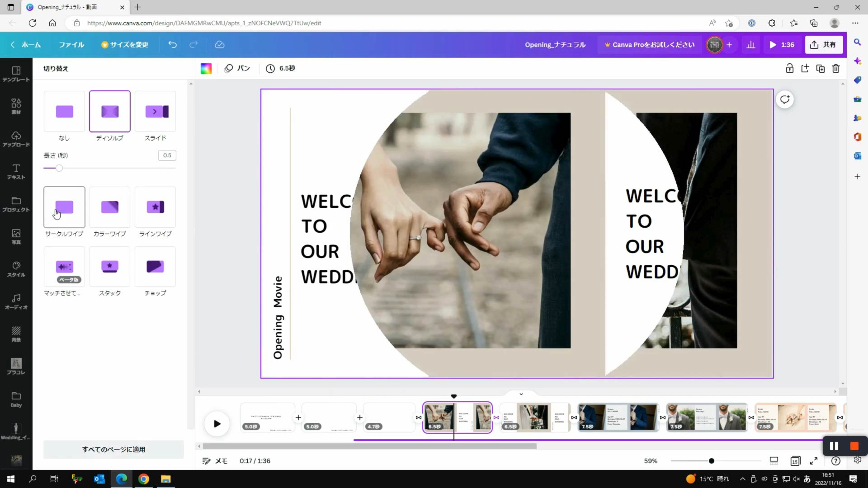Click the duplicate page icon
The height and width of the screenshot is (488, 868).
820,68
